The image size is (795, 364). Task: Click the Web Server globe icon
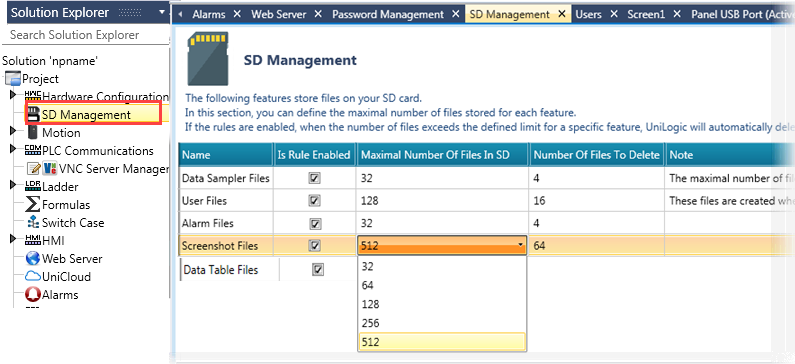tap(33, 259)
